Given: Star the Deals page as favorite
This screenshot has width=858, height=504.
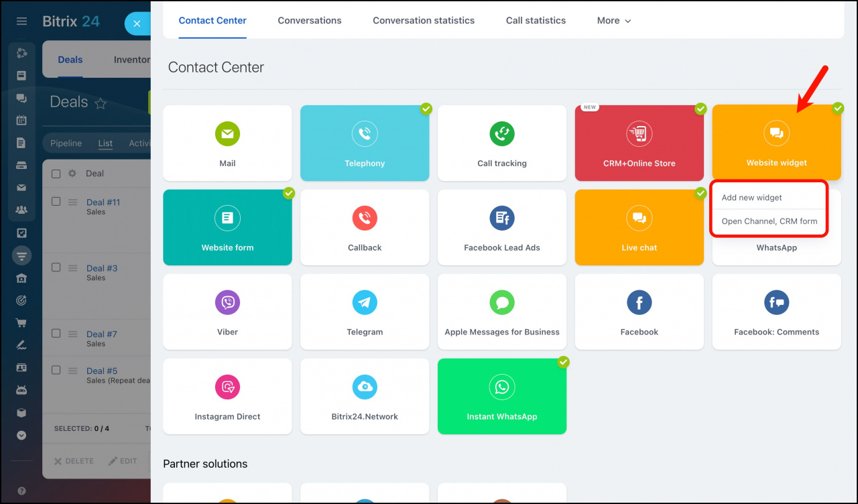Looking at the screenshot, I should pos(101,103).
